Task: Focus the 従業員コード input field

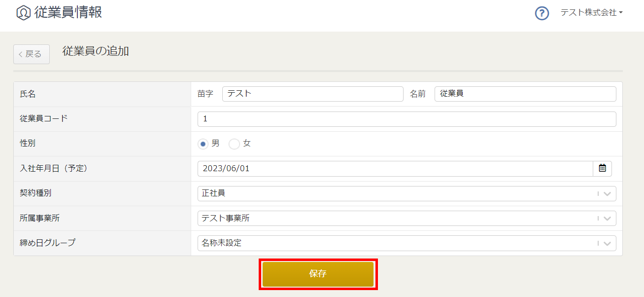Action: [407, 119]
